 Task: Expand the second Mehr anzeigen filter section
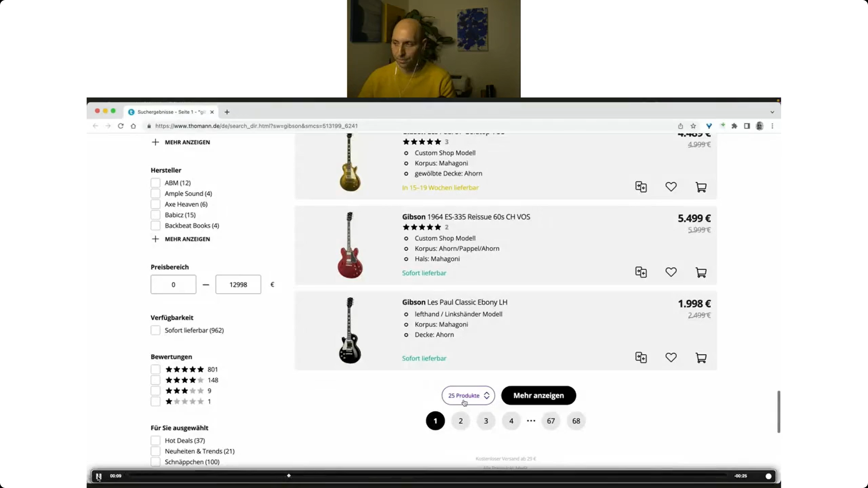click(x=181, y=238)
